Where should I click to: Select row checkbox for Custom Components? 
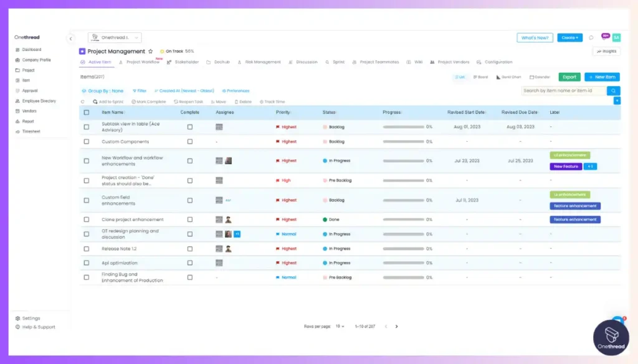pos(86,142)
